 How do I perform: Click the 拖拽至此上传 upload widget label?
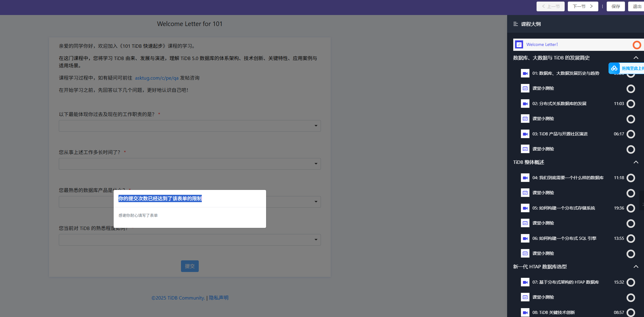[x=633, y=68]
